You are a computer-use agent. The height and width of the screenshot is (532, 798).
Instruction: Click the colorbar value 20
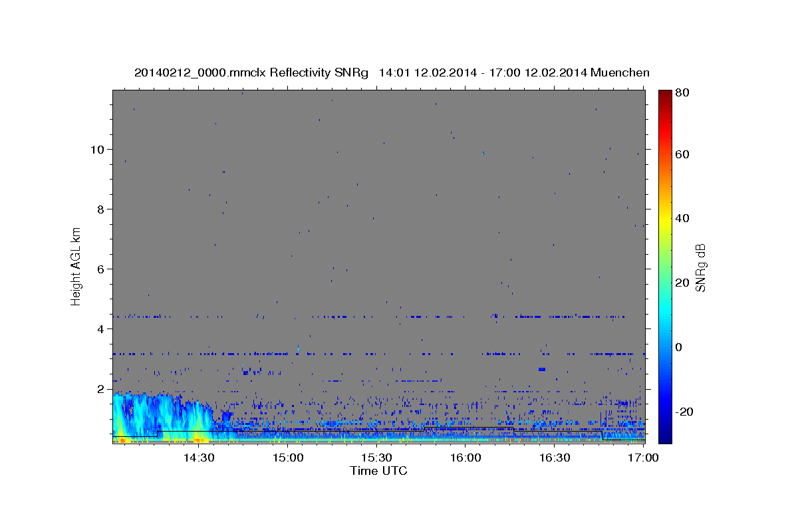[x=682, y=283]
